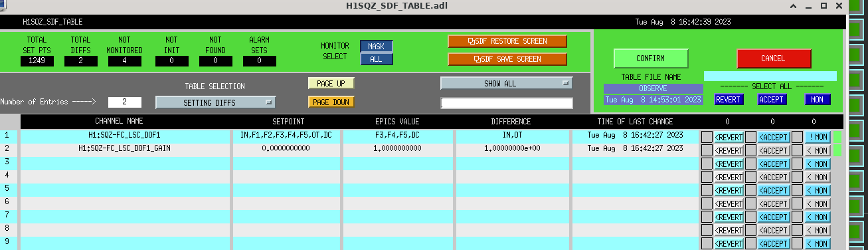868x250 pixels.
Task: Tick accept checkbox for H1:SQZ-FC_LSC_DOF1 row
Action: [x=751, y=136]
